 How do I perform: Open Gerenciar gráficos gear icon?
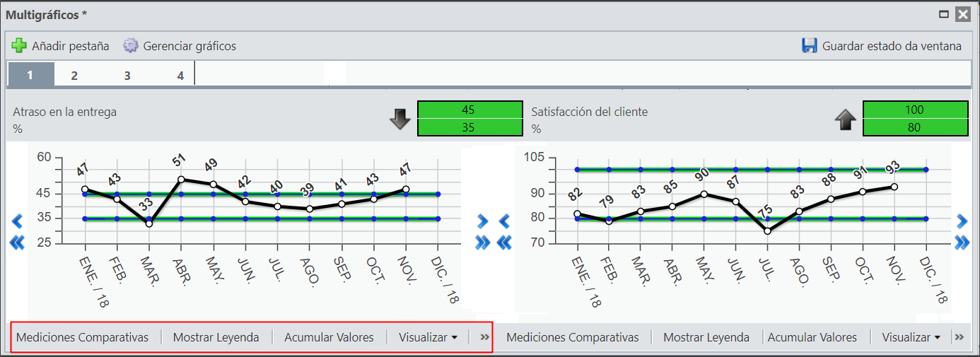130,46
